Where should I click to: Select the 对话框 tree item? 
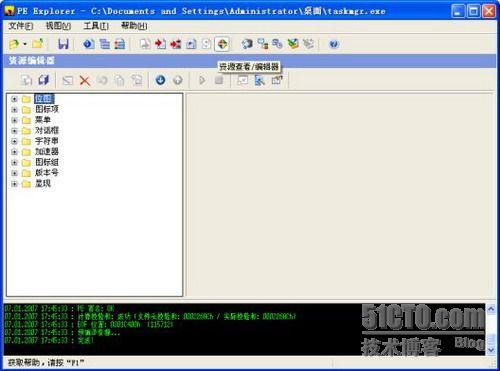point(47,130)
